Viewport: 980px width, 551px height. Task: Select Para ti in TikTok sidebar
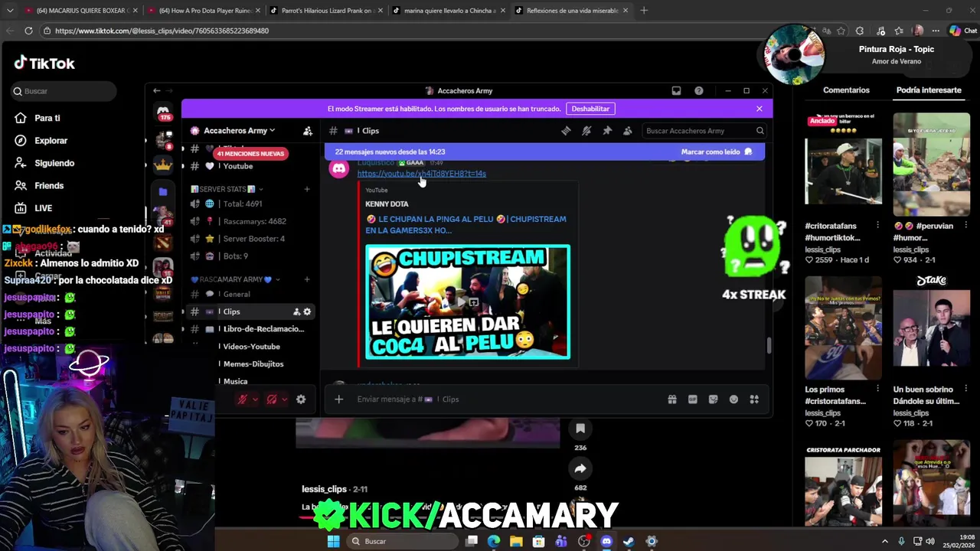pos(47,118)
